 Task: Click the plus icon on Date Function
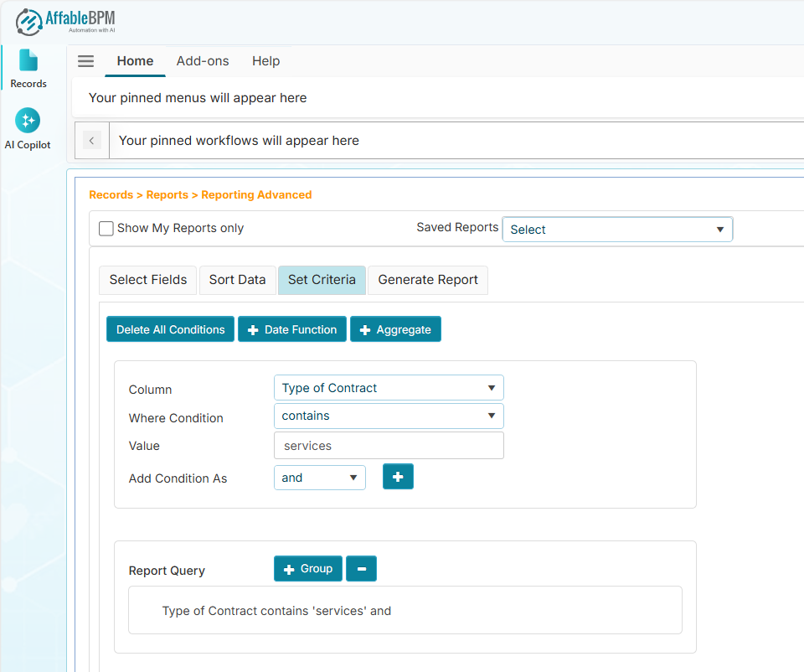253,328
